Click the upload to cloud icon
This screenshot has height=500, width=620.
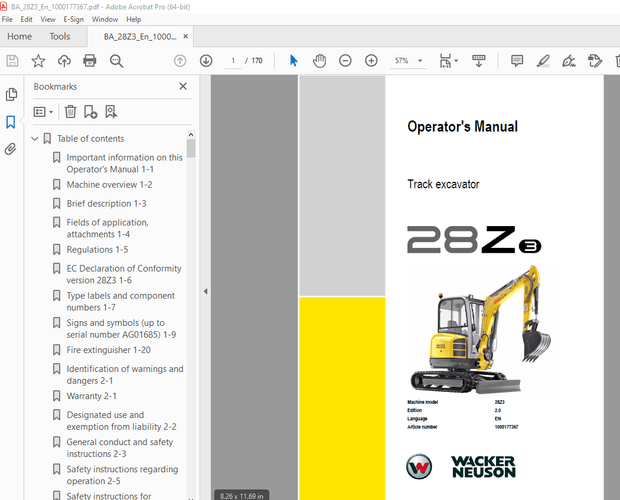[64, 61]
